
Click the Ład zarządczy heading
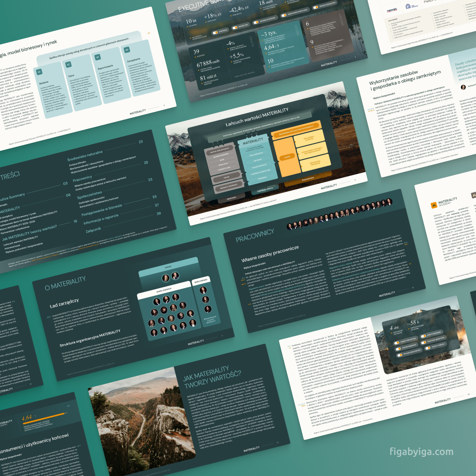64,303
